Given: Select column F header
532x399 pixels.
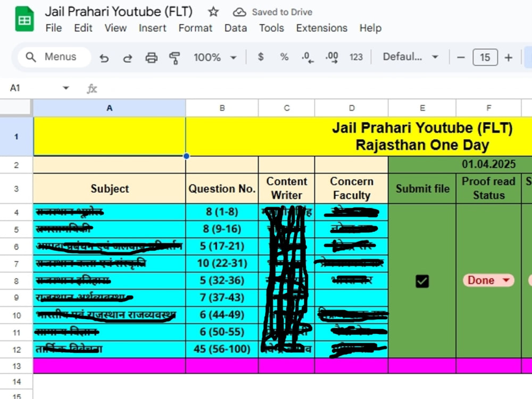Looking at the screenshot, I should click(x=488, y=108).
